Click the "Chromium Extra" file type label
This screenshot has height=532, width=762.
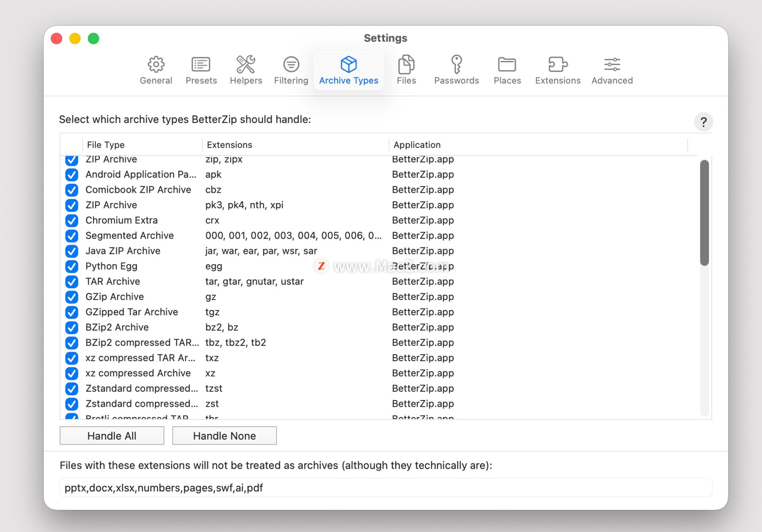121,220
